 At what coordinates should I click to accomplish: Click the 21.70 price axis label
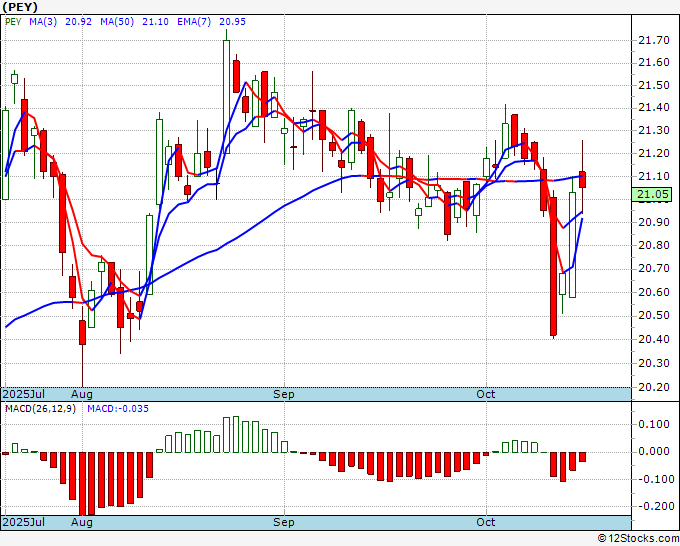pos(654,40)
